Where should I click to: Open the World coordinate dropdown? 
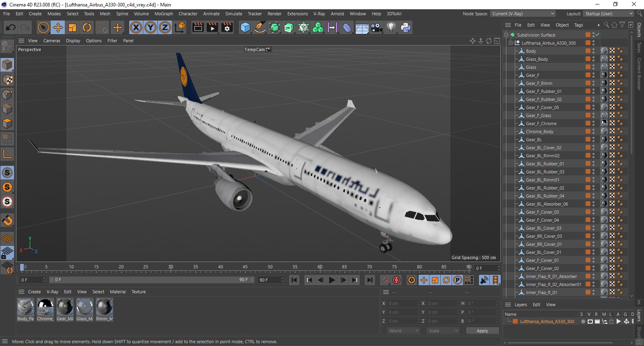[x=404, y=331]
